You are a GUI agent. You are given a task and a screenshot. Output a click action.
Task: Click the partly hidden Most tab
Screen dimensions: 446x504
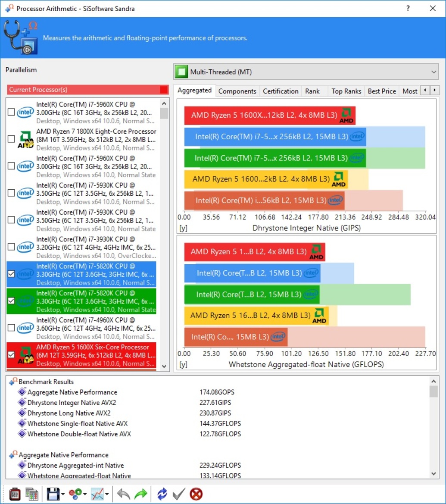tap(410, 91)
